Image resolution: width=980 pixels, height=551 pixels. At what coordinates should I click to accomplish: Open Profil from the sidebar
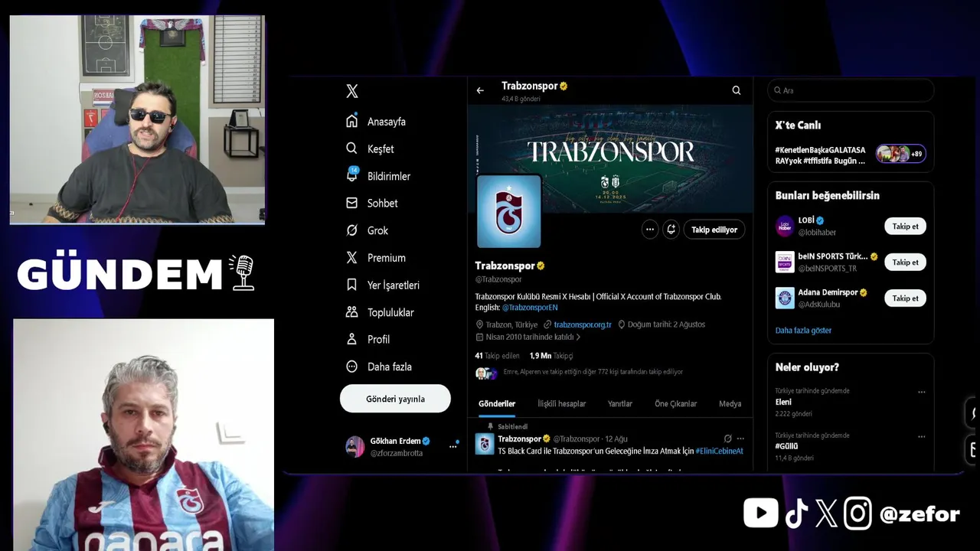pos(368,339)
